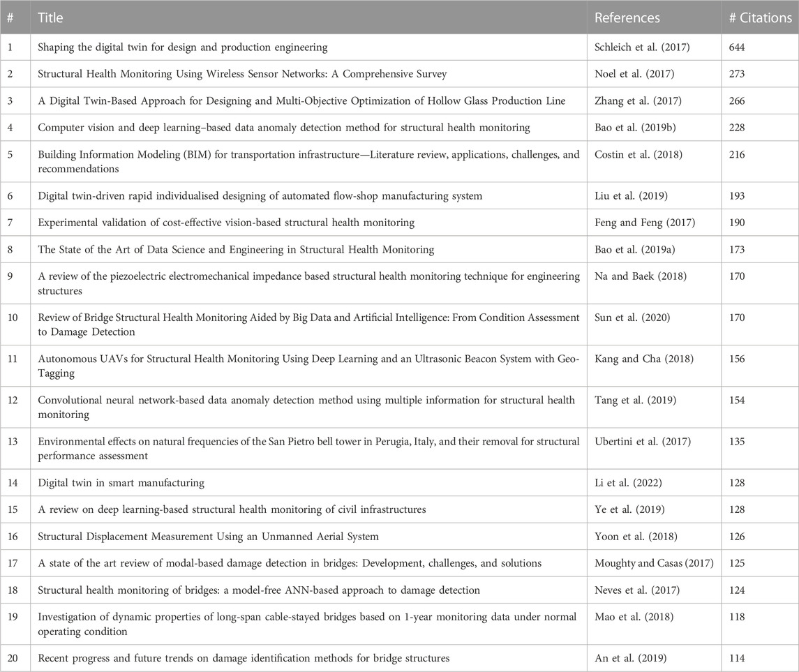Select Building Information Modeling (BIM) title
Screen dimensions: 799x672
click(309, 161)
